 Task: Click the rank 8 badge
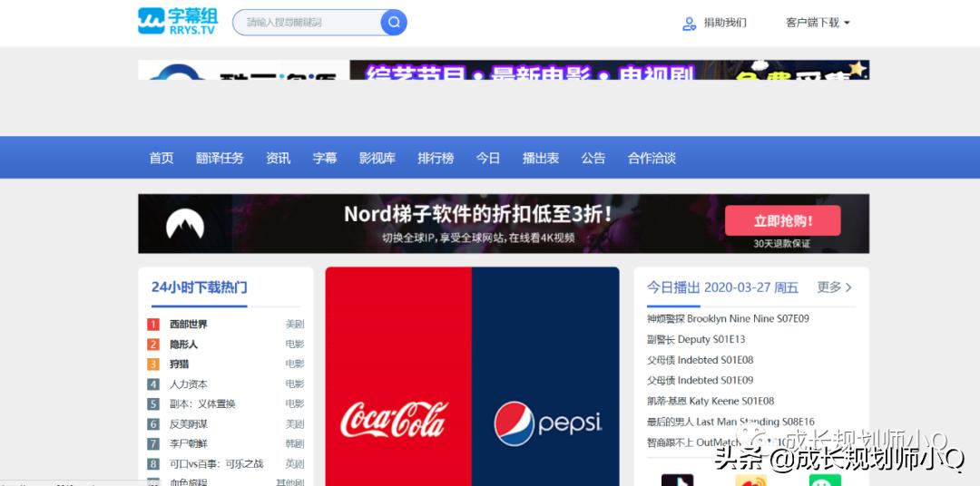pos(153,464)
